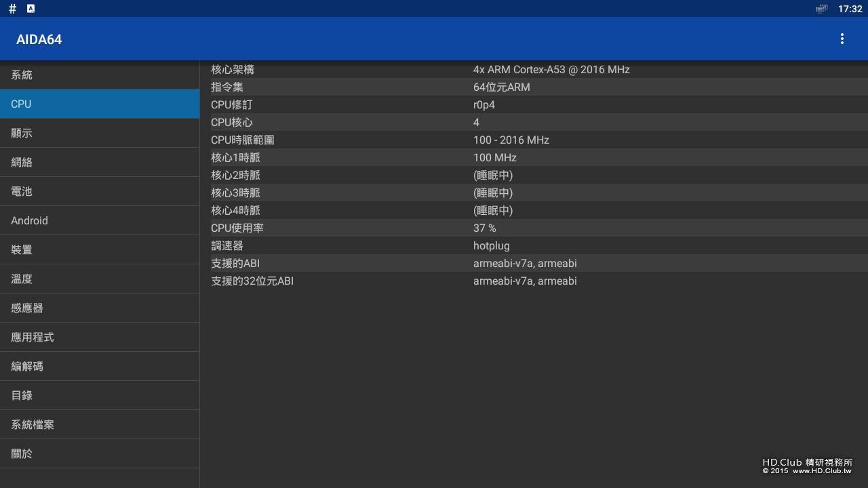Open the 系統檔案 section
The width and height of the screenshot is (868, 488).
point(100,424)
